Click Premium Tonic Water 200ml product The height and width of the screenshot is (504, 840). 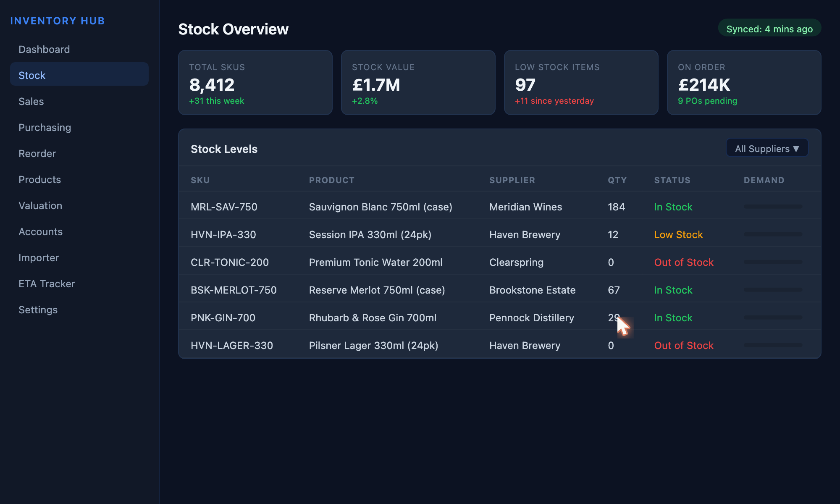point(376,262)
